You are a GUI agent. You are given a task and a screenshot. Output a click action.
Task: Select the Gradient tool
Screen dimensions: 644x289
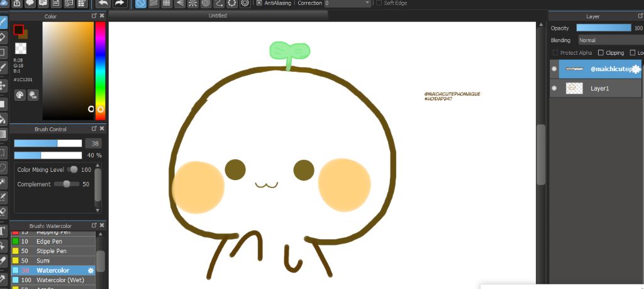[3, 134]
